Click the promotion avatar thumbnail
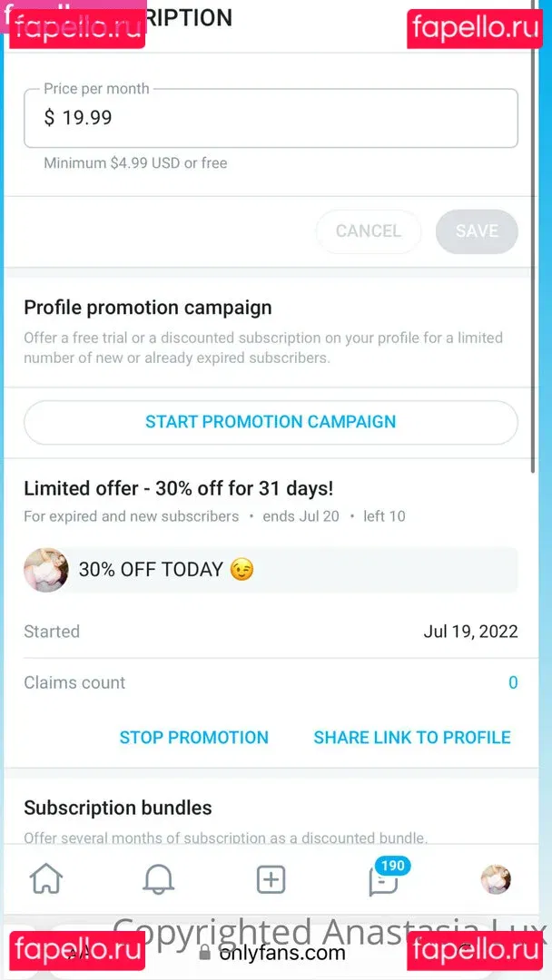Screen dimensions: 552x980 pyautogui.click(x=45, y=570)
